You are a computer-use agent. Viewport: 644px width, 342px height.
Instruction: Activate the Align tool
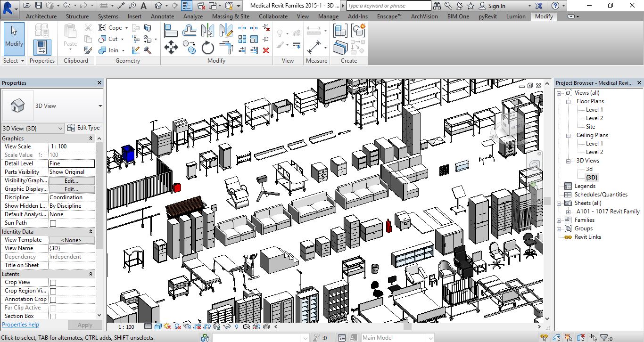(171, 31)
